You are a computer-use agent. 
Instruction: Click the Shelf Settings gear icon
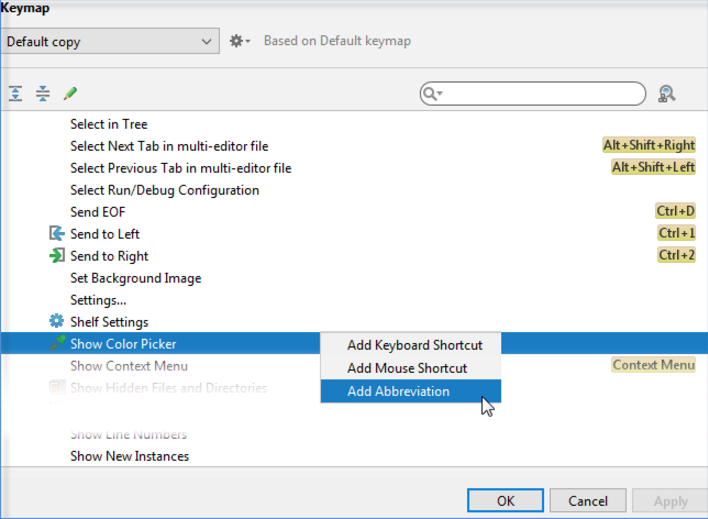56,322
